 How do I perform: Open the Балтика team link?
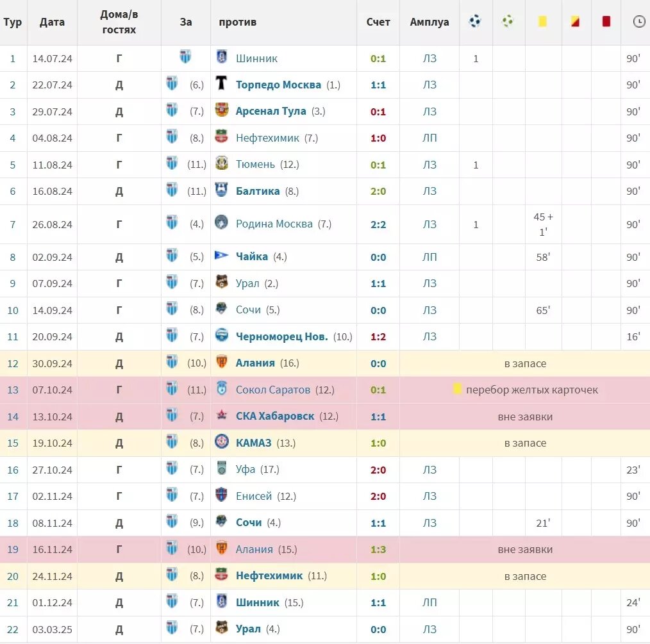coord(258,191)
